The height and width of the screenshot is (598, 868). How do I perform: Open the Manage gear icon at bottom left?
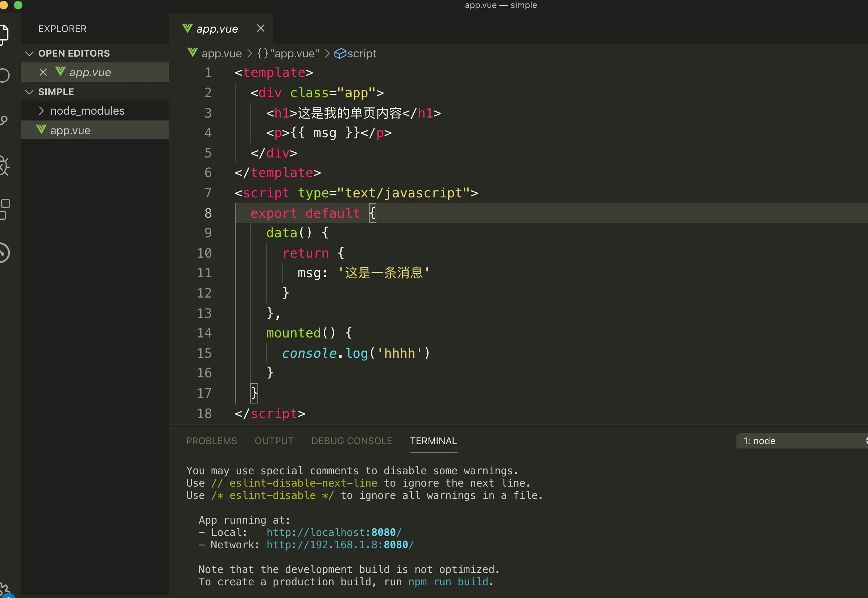coord(4,590)
